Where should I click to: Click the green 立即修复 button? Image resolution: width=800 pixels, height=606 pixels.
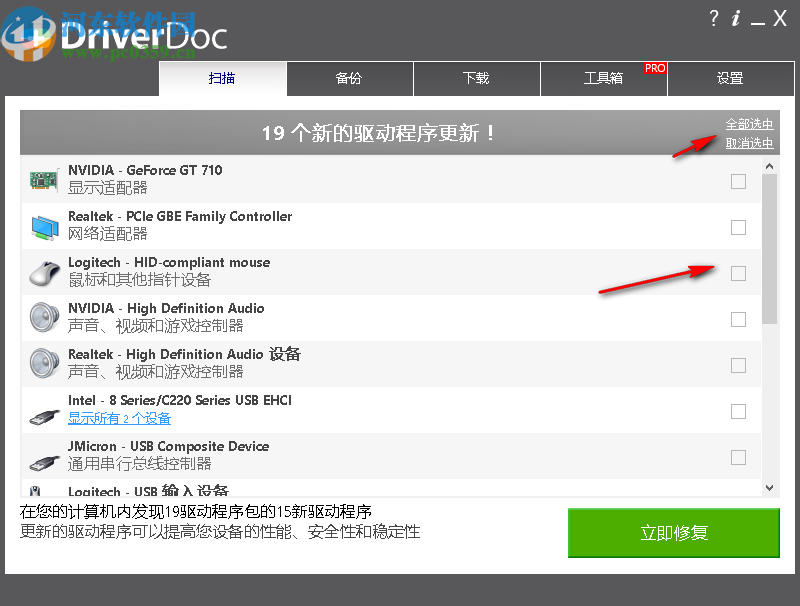pyautogui.click(x=673, y=532)
